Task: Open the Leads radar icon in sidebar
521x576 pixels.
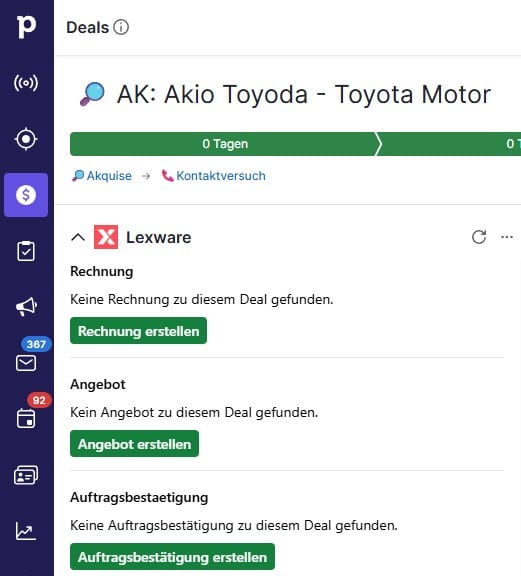Action: coord(26,83)
